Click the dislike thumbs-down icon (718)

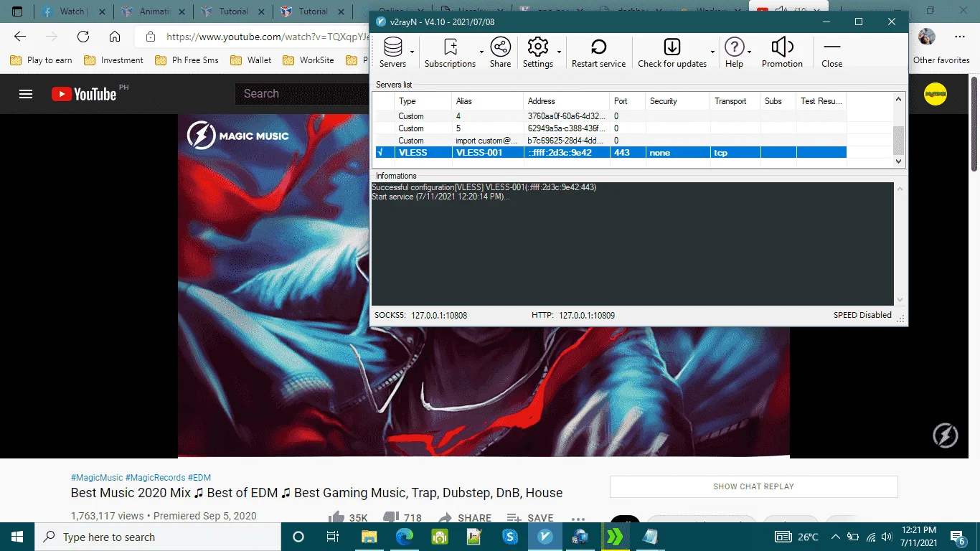(x=391, y=517)
